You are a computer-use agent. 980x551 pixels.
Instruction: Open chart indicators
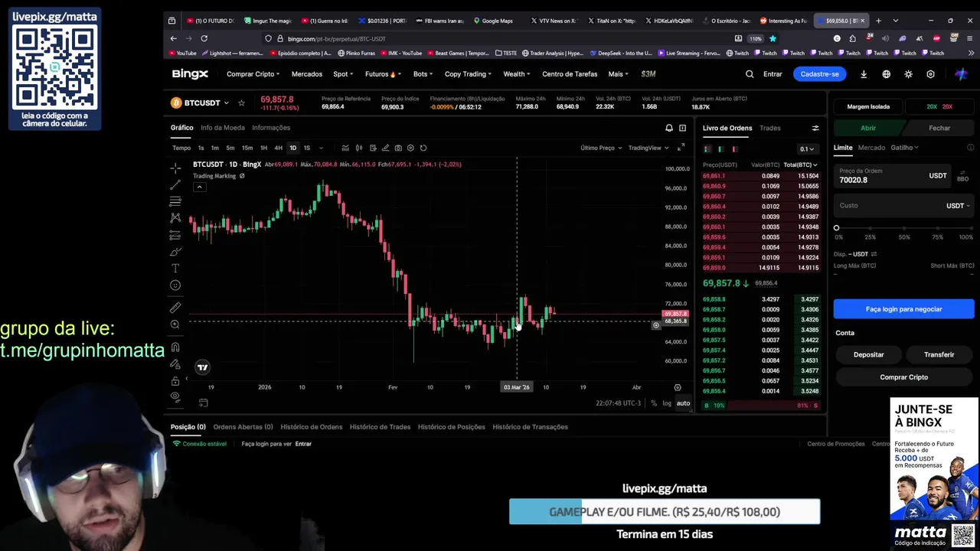click(345, 148)
